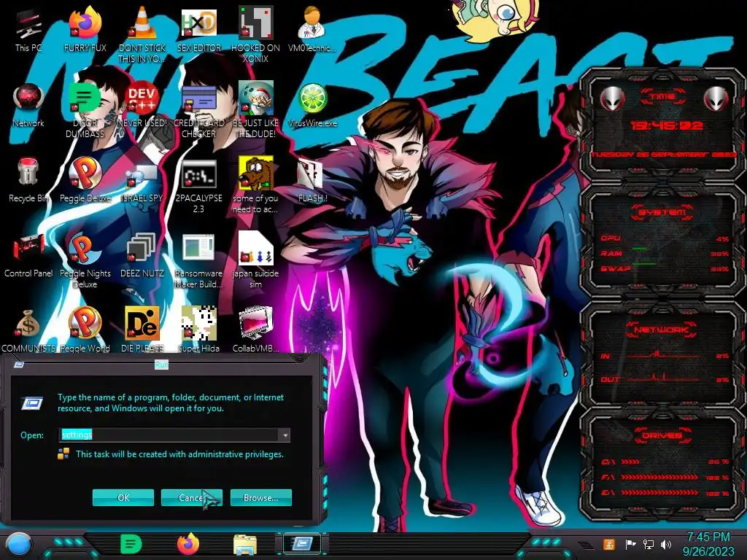The width and height of the screenshot is (747, 560).
Task: Click the orange tray icon
Action: coord(609,544)
